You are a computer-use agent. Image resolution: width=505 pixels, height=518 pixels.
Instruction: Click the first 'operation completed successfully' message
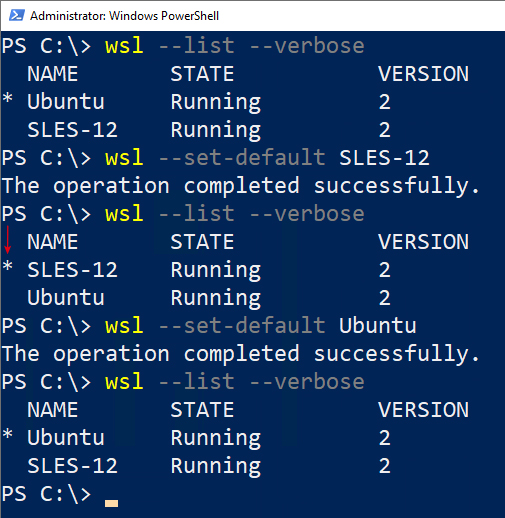[x=241, y=186]
